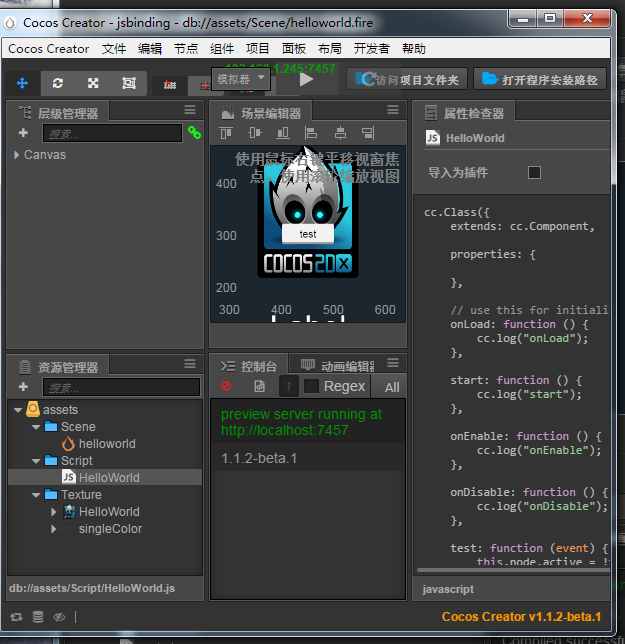Select the HelloWorld script in assets
This screenshot has width=625, height=644.
tap(105, 477)
